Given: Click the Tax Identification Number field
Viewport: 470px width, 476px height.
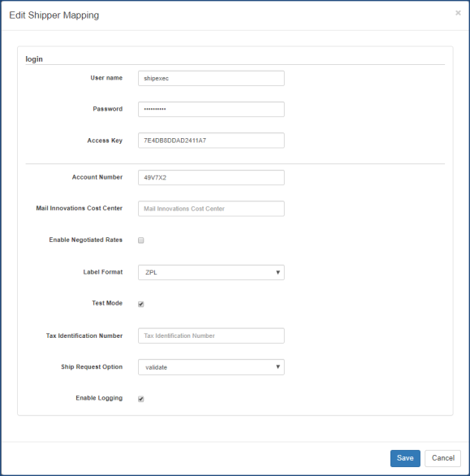Looking at the screenshot, I should click(x=211, y=335).
